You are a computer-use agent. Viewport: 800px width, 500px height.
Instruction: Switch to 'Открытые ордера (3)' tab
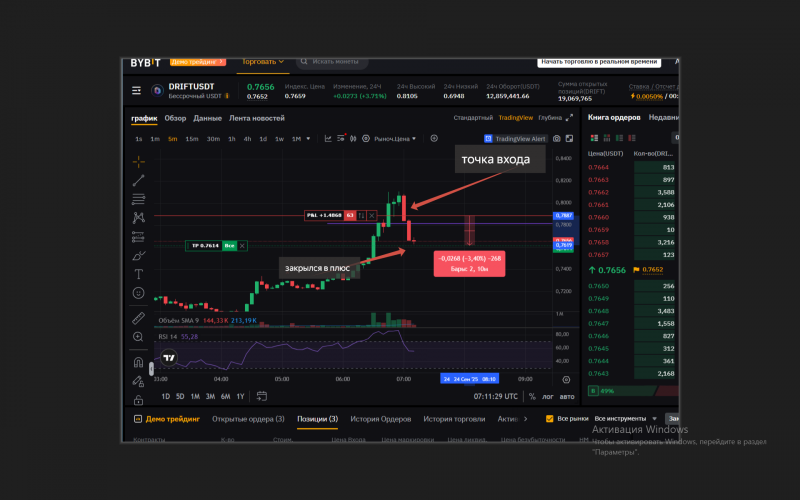[248, 419]
